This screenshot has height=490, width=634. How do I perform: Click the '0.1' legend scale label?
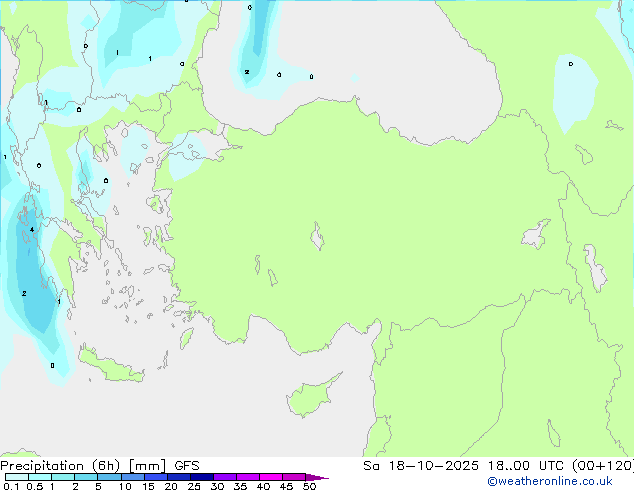click(11, 486)
